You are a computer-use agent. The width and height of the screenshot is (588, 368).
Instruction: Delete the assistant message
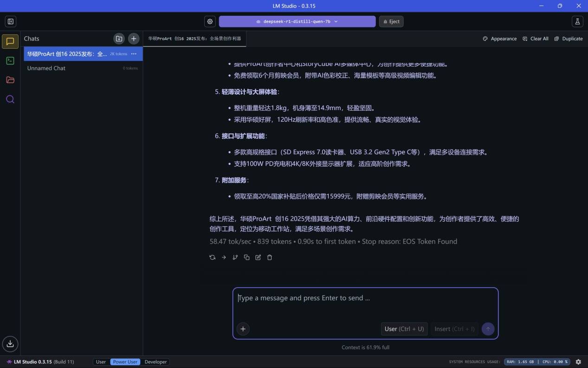(270, 257)
